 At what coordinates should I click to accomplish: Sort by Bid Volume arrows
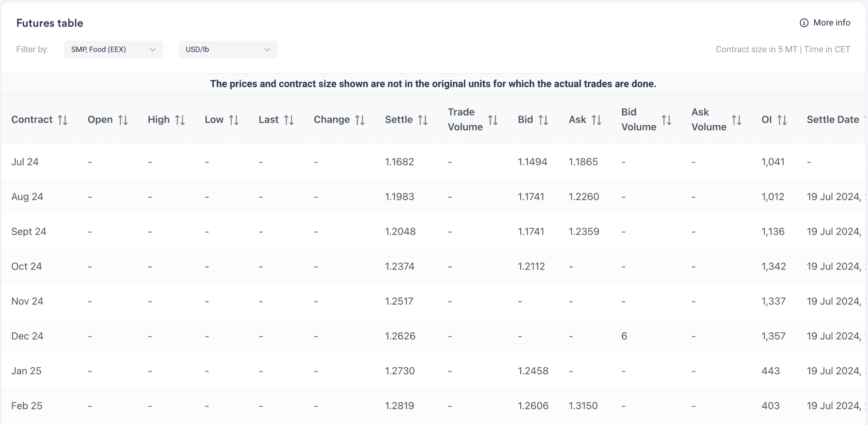(x=667, y=120)
